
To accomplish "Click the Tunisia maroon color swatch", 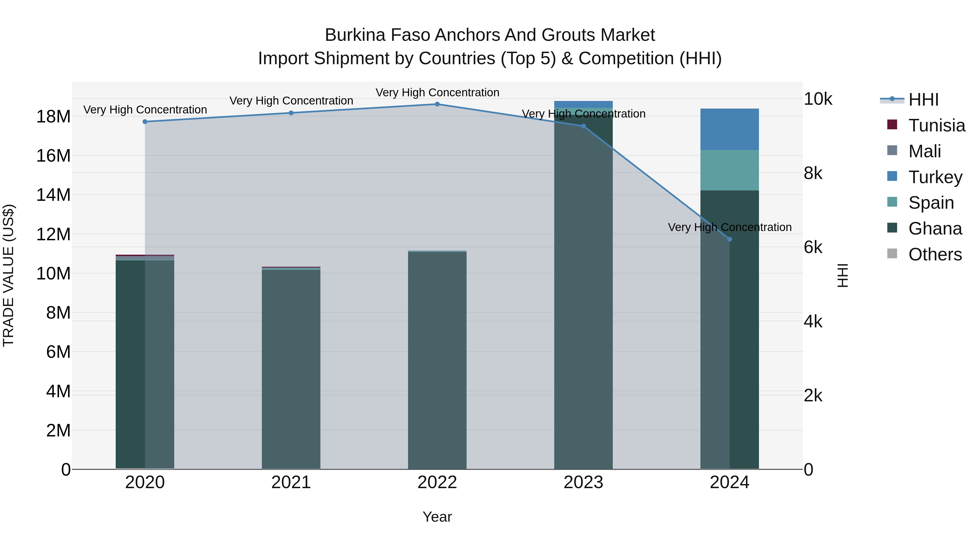I will point(892,124).
